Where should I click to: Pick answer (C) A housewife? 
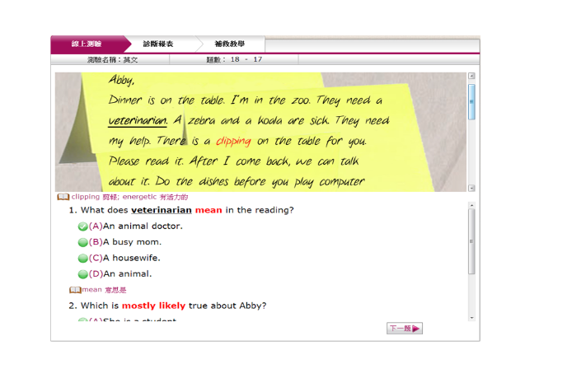point(83,258)
